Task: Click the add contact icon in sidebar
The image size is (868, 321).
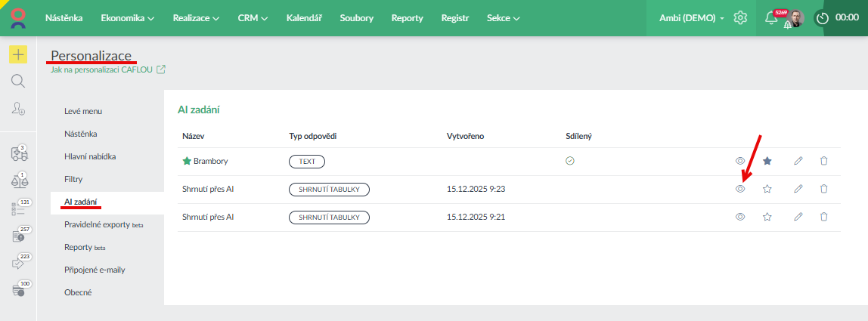Action: 17,109
